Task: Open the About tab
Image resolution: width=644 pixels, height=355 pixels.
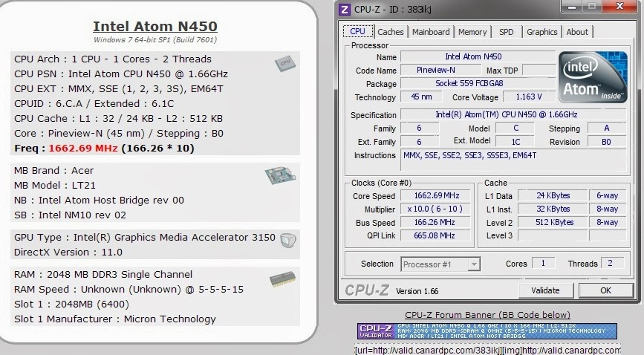Action: 577,32
